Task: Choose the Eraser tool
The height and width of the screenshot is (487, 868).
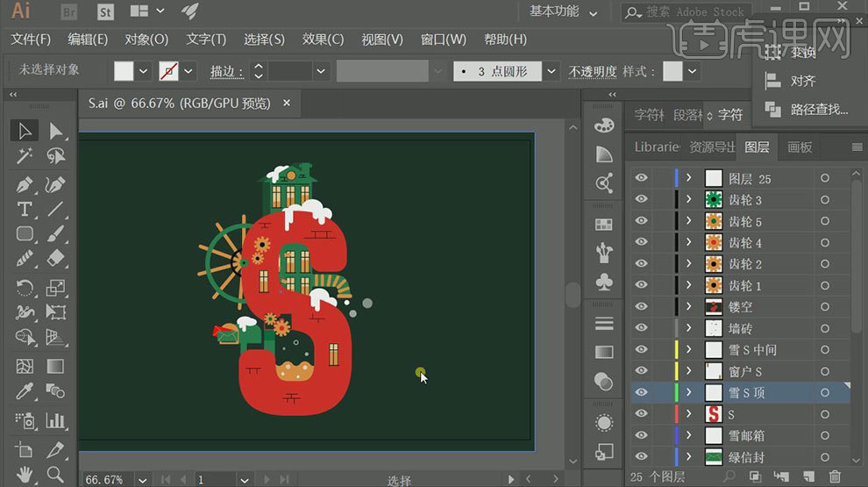Action: tap(55, 259)
